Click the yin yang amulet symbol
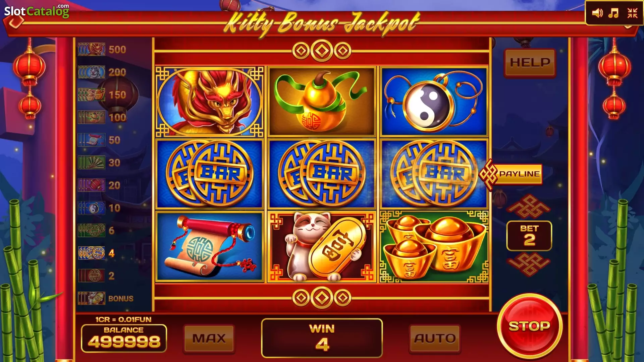This screenshot has height=362, width=644. tap(434, 102)
